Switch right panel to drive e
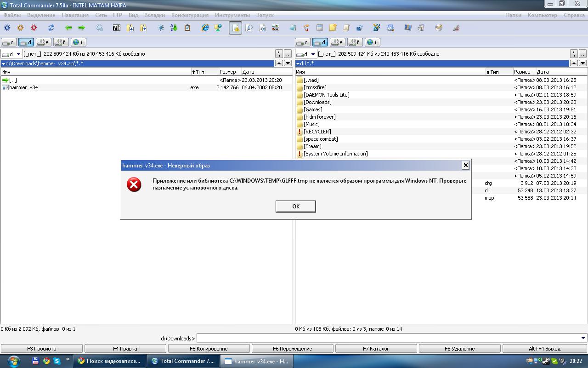 tap(338, 42)
